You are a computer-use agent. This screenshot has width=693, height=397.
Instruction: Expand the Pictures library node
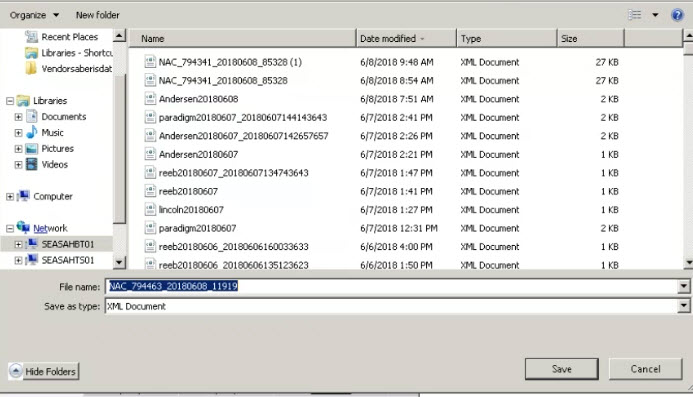point(18,149)
